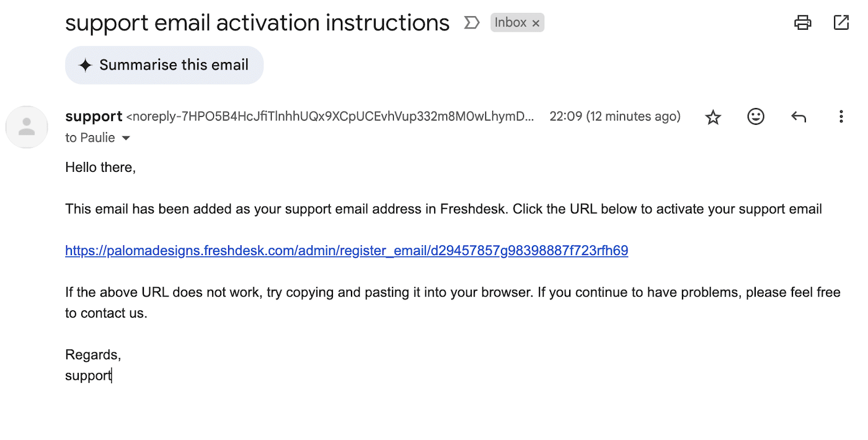Click the chevron icon beside the subject
The image size is (868, 440).
pos(471,22)
